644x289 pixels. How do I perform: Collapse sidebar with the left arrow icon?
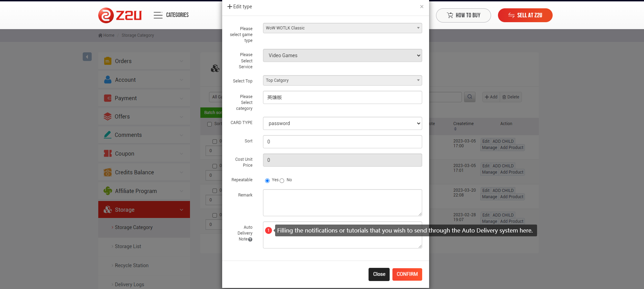[87, 57]
